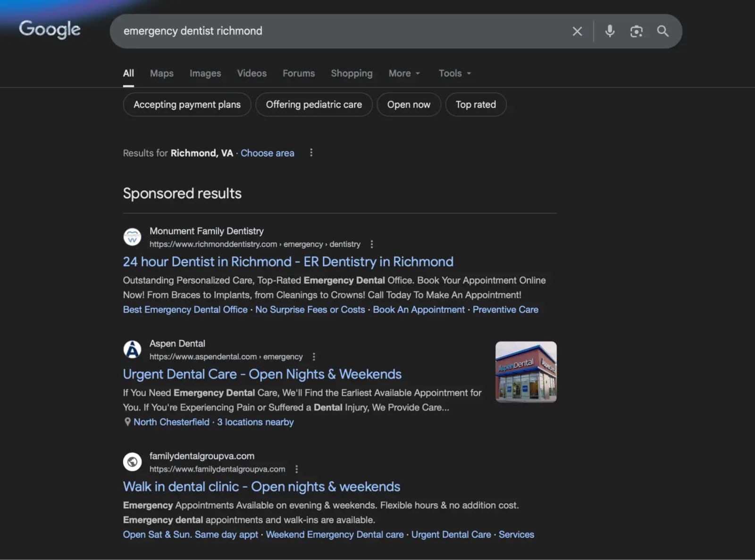Open the three-dot menu on the Aspen Dental ad
Image resolution: width=755 pixels, height=560 pixels.
(x=314, y=357)
